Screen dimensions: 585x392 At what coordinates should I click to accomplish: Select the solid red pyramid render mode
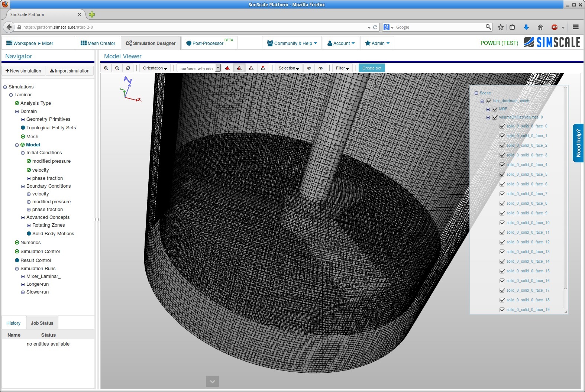click(227, 68)
